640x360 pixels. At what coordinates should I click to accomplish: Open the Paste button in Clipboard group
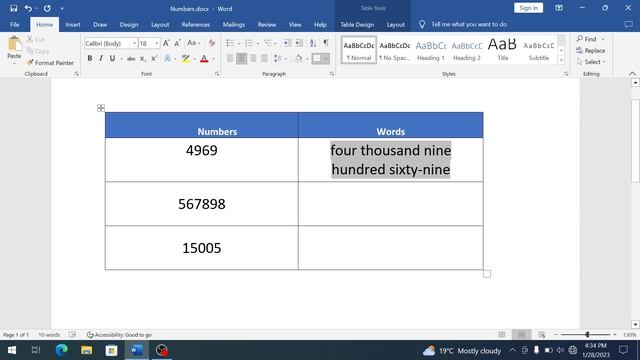(x=14, y=49)
